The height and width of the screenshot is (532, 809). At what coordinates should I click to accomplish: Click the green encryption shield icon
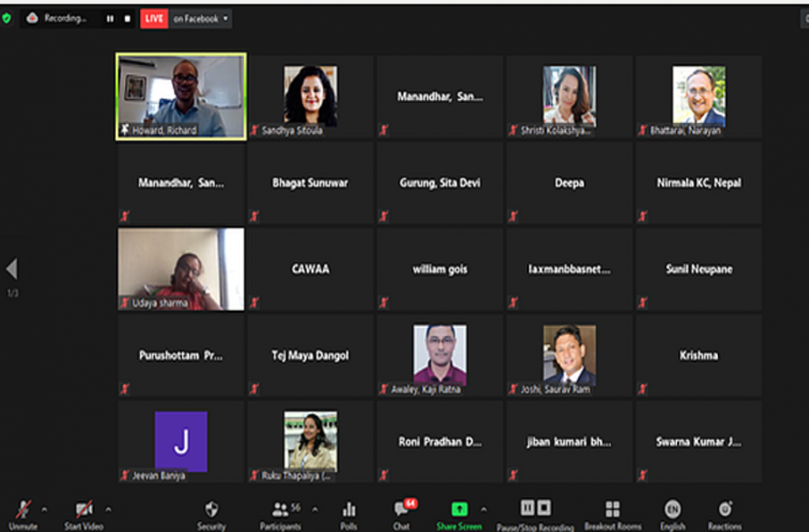7,18
